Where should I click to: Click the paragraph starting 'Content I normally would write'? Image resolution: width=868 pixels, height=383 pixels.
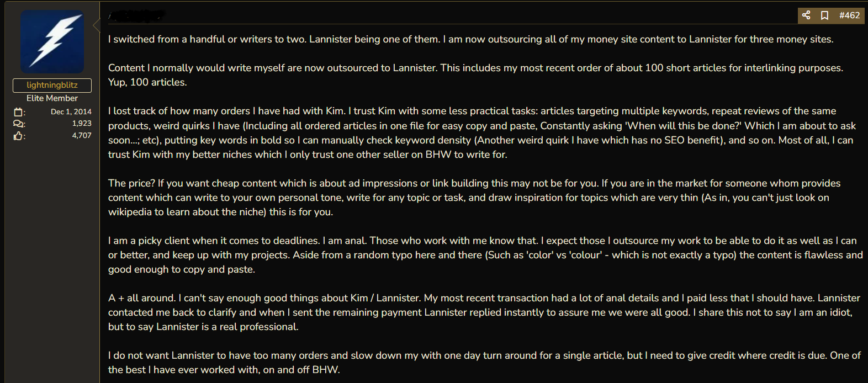click(x=475, y=75)
